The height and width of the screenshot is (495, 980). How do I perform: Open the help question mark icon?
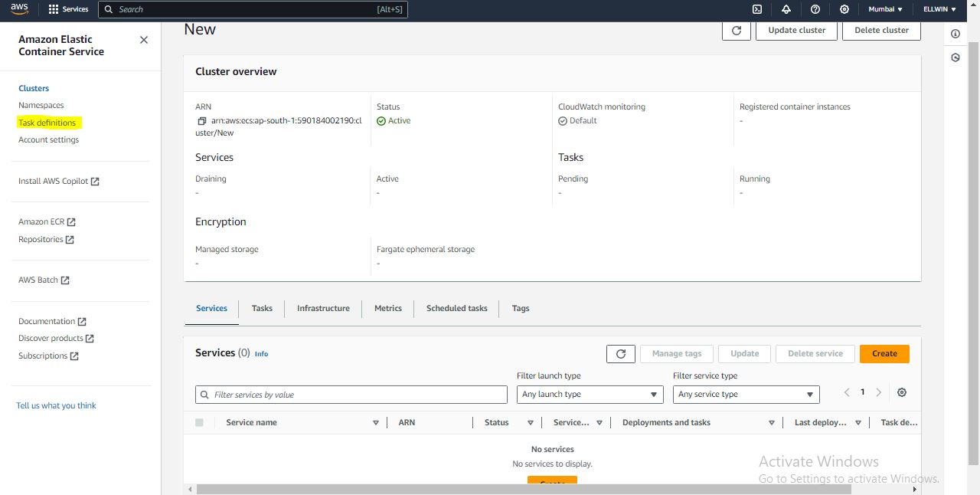(x=815, y=9)
